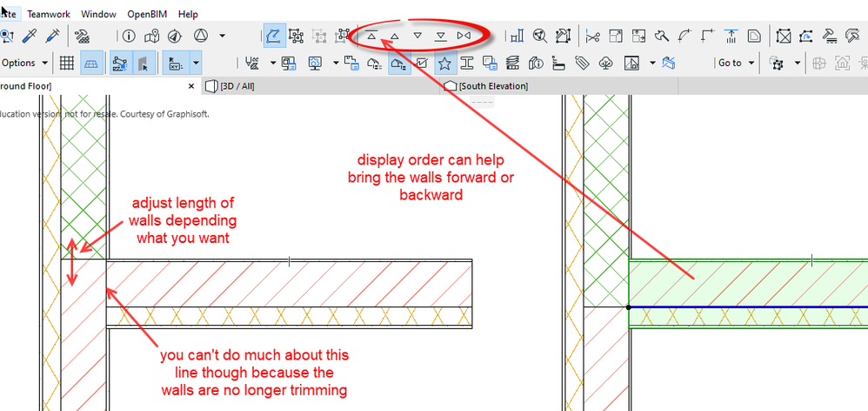The image size is (868, 411).
Task: Toggle Suspend Groups button
Action: [275, 36]
